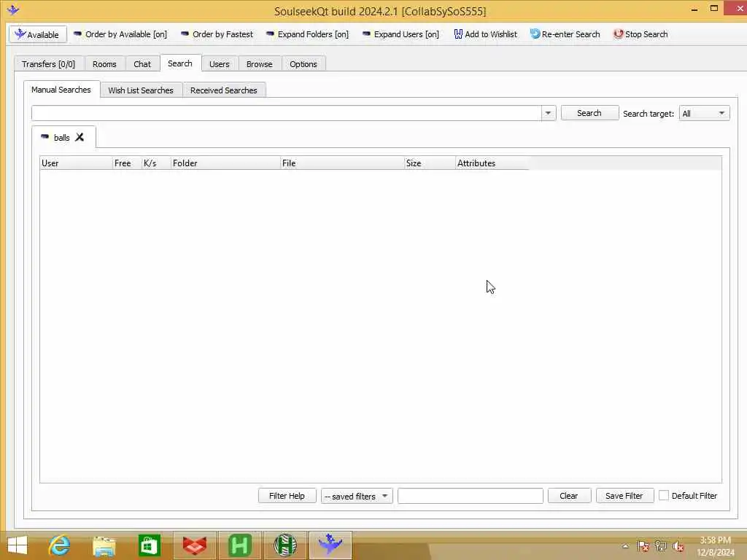Open the Windows Start menu

[18, 545]
